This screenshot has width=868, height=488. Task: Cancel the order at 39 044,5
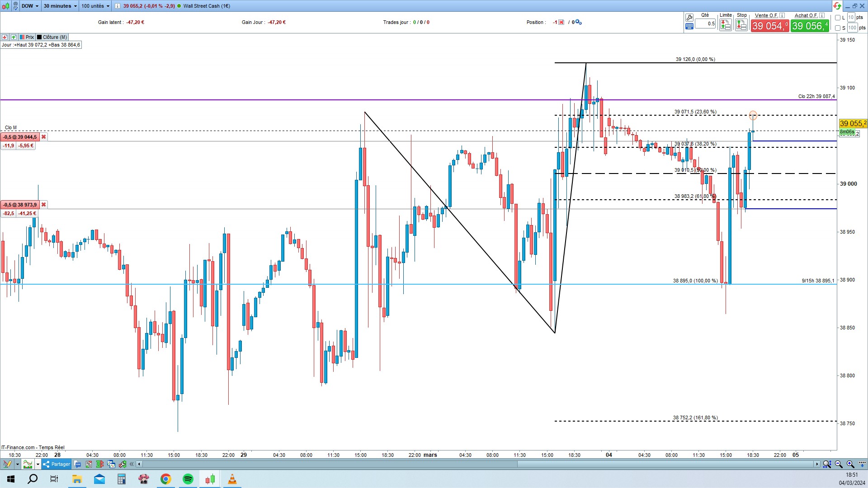point(43,137)
